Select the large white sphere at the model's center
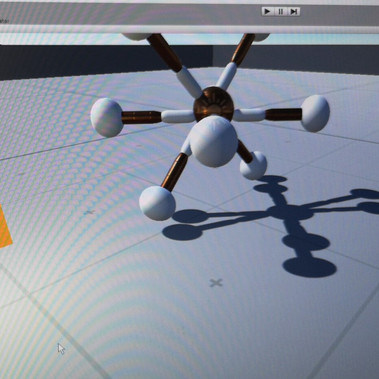Viewport: 379px width, 379px height. tap(214, 141)
